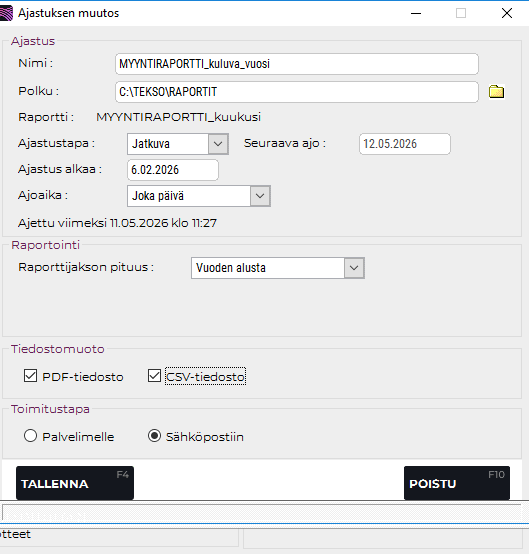The height and width of the screenshot is (555, 529).
Task: Focus the Polku path field
Action: tap(297, 92)
